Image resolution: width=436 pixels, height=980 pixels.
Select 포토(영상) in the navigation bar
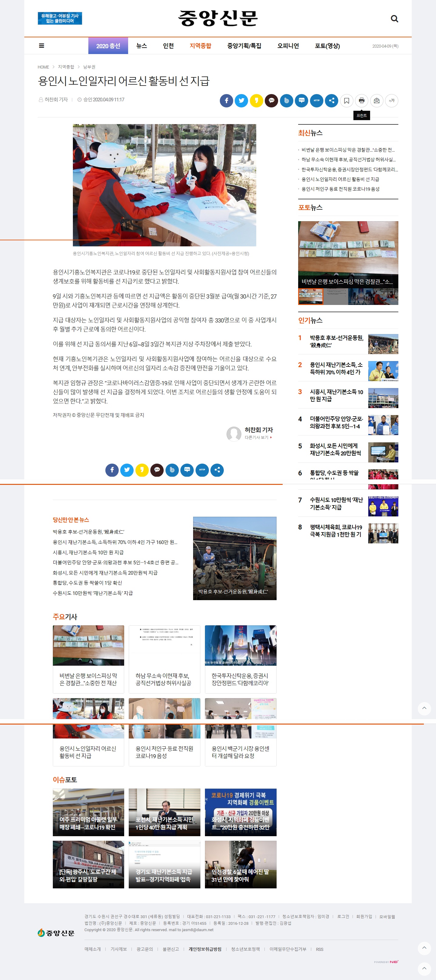[x=327, y=46]
